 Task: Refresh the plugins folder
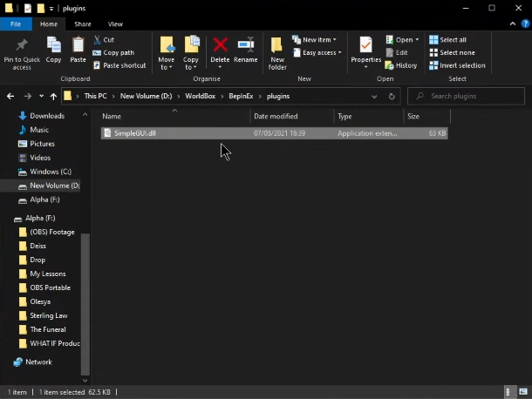tap(392, 97)
